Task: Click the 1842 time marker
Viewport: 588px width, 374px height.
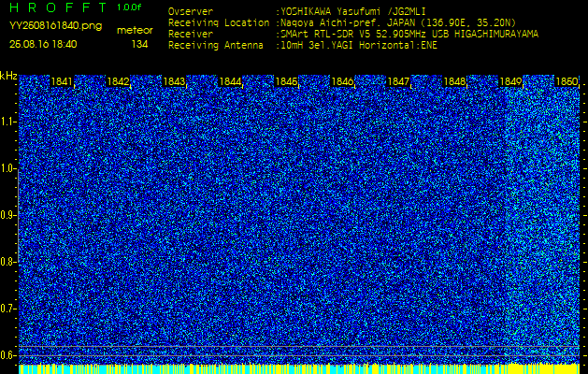Action: (118, 81)
